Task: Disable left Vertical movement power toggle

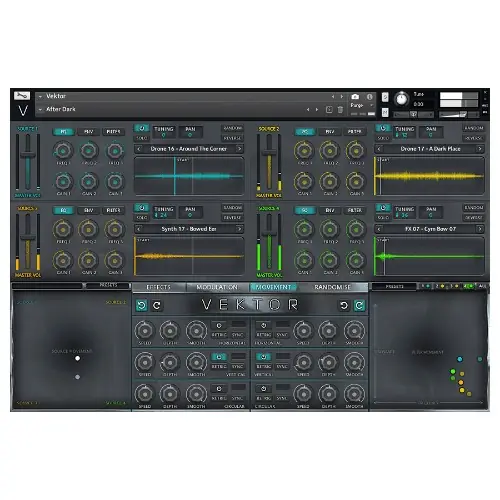Action: pos(219,357)
